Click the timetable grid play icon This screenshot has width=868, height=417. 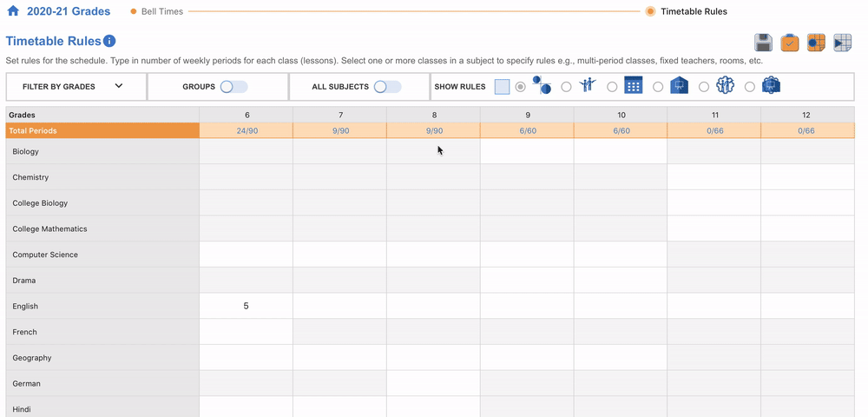842,43
